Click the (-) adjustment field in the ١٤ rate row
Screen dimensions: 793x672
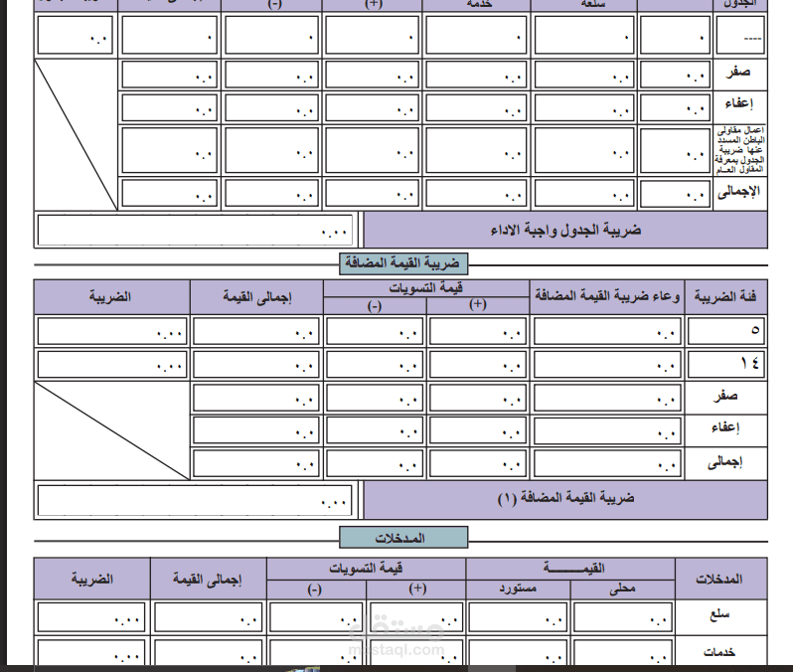point(375,365)
